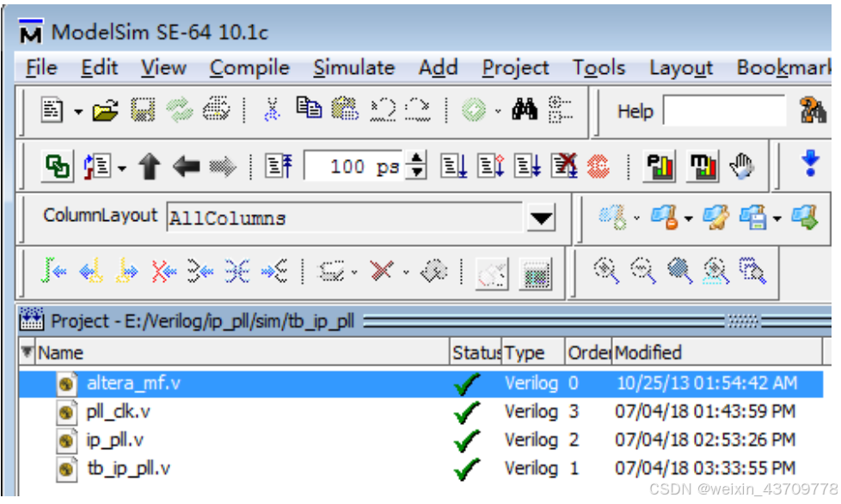Select ip_pll.v in project list
This screenshot has height=504, width=841.
tap(421, 440)
